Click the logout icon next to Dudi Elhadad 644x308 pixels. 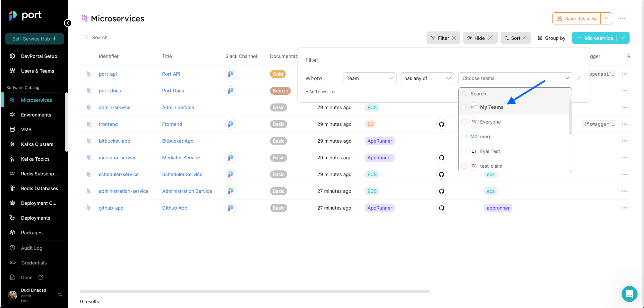60,295
